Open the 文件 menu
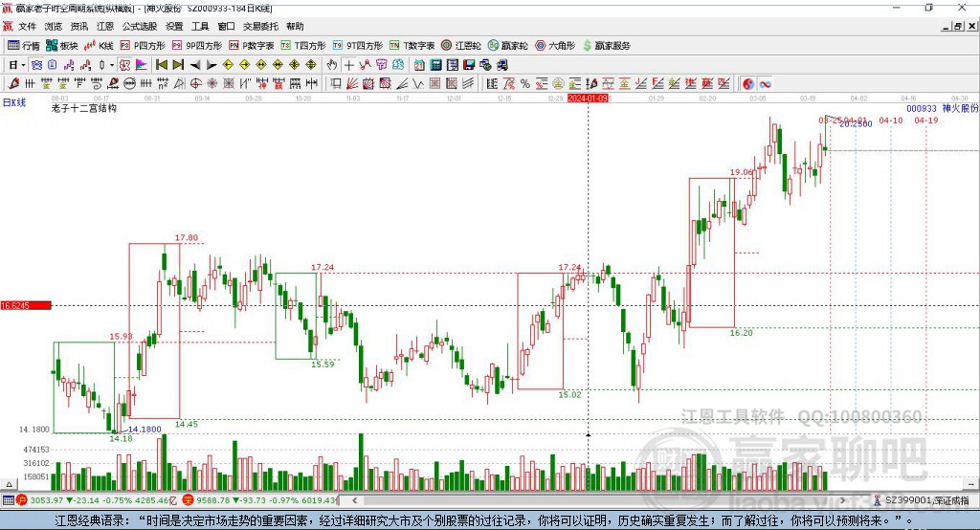980x530 pixels. pyautogui.click(x=27, y=26)
